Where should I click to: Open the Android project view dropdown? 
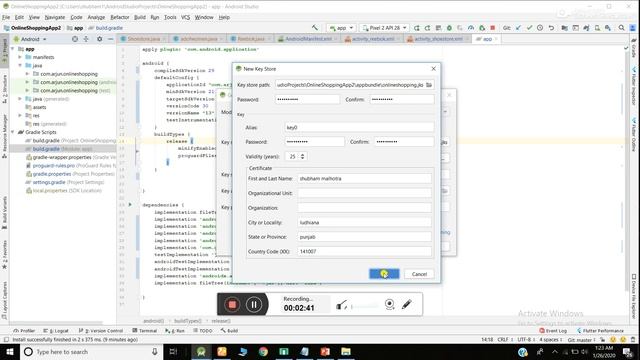tap(30, 39)
